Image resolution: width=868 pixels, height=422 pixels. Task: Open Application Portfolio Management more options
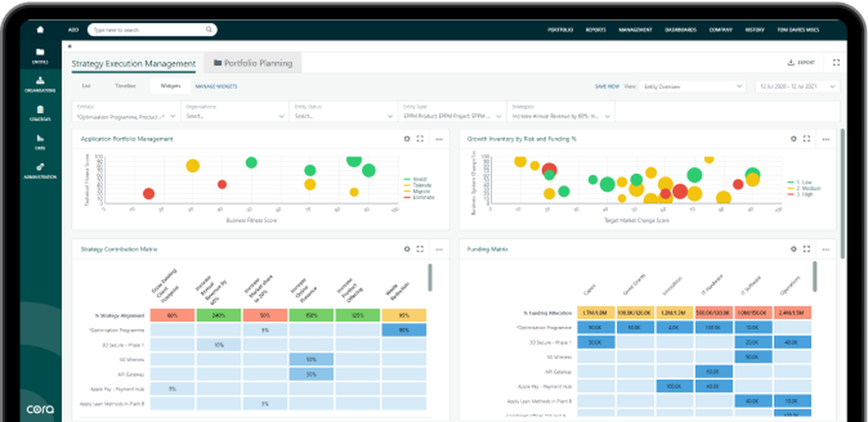[x=439, y=139]
